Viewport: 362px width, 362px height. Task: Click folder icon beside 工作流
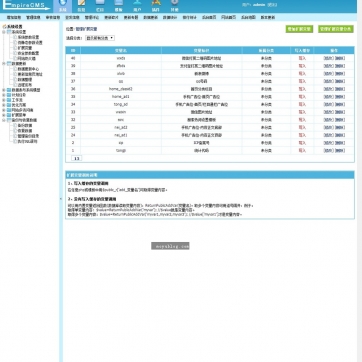pyautogui.click(x=9, y=100)
